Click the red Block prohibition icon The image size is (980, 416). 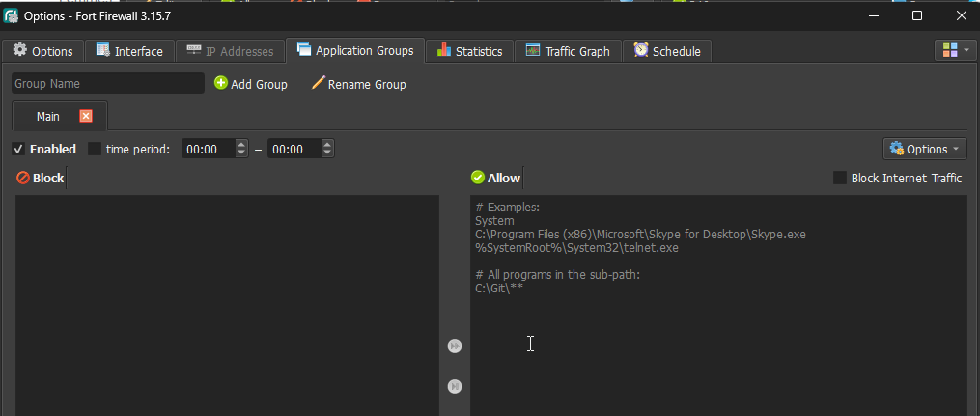point(23,178)
